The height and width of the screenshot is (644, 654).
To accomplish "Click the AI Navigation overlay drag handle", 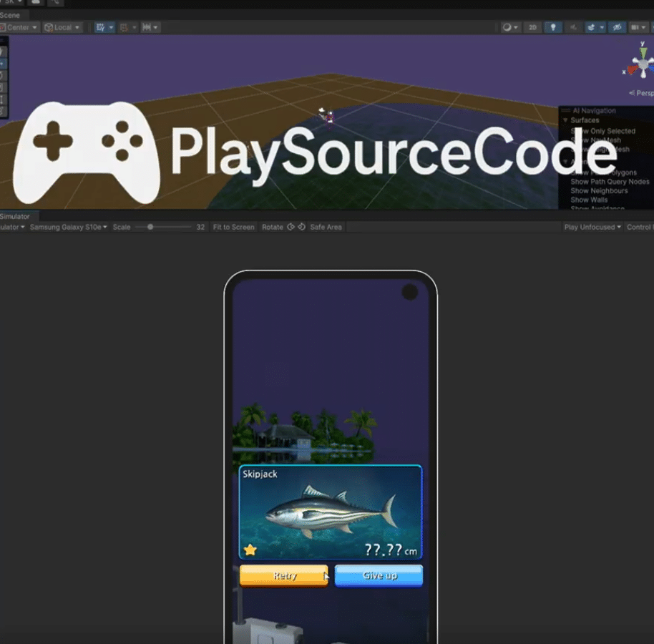I will [565, 110].
